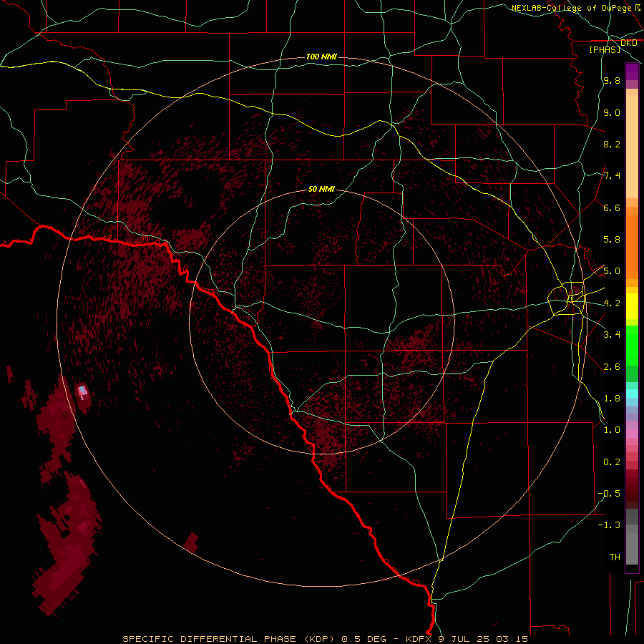
Task: Click the pink-cyan radar echo on 100 NMI ring
Action: tap(84, 392)
